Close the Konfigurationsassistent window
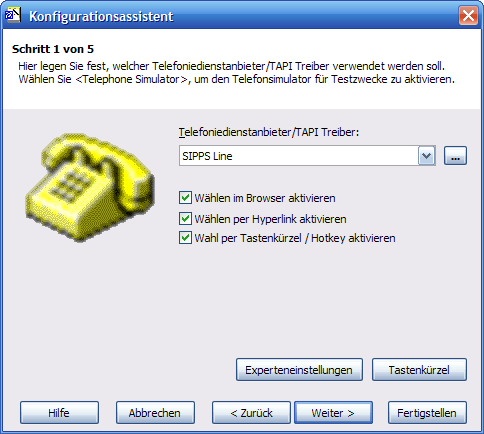484x434 pixels. (x=468, y=15)
